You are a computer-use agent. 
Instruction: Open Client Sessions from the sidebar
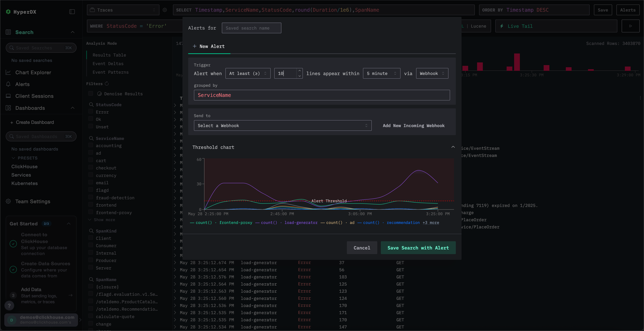click(x=34, y=96)
